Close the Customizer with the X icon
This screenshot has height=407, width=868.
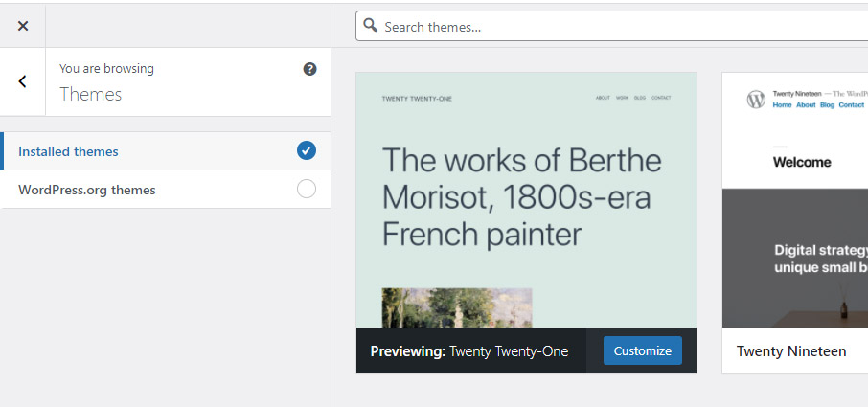coord(23,26)
